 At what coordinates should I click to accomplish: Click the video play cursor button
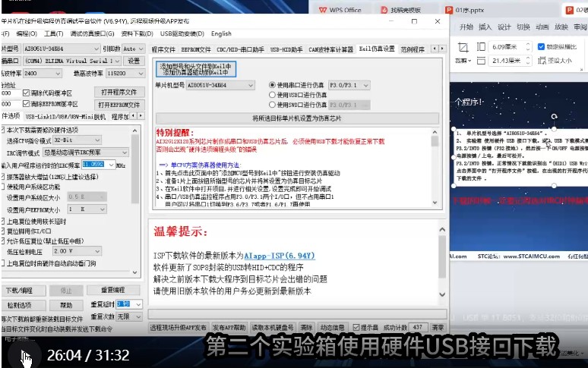click(x=26, y=357)
